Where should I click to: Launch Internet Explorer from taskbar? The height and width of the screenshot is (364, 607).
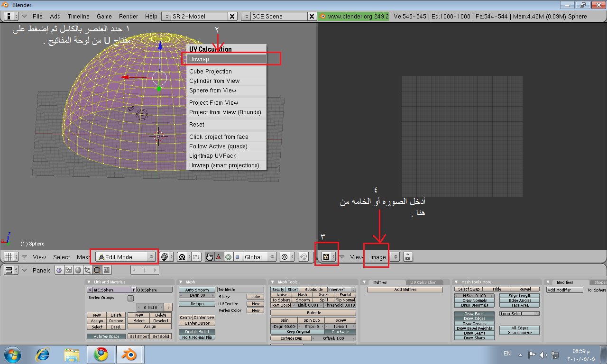pyautogui.click(x=43, y=354)
